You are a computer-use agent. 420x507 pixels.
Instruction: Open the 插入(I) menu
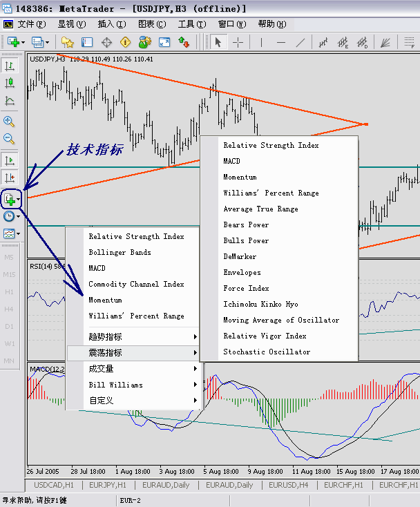tap(112, 24)
